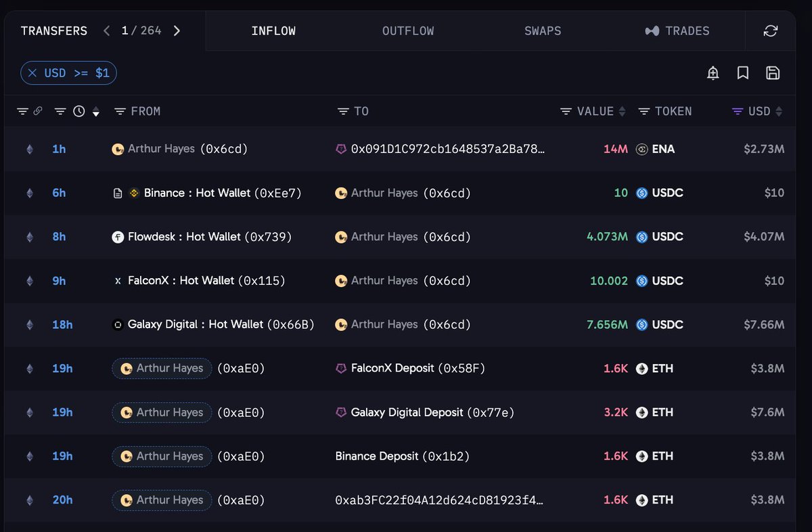Open address 0x091D1C972cb1648537a2Ba78 in the 1h row
This screenshot has width=812, height=532.
(x=448, y=149)
